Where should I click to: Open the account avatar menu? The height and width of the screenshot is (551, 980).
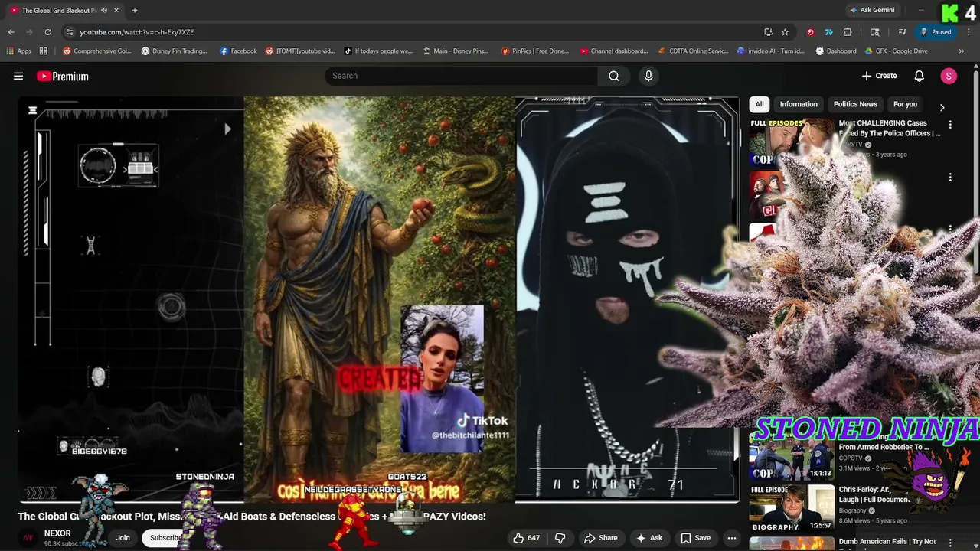tap(949, 76)
